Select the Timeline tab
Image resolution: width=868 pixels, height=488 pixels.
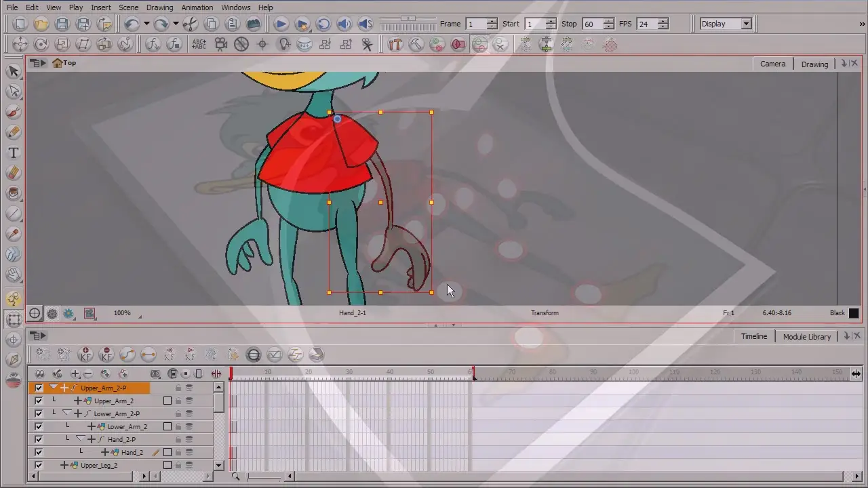754,336
